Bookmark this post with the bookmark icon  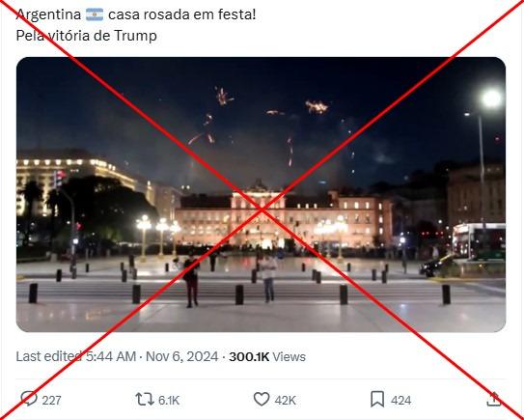click(x=377, y=400)
